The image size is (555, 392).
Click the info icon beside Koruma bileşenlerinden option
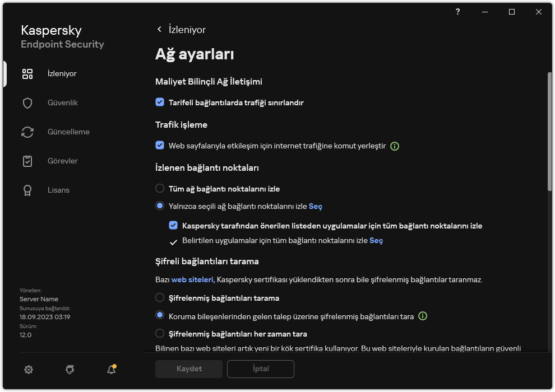coord(423,316)
